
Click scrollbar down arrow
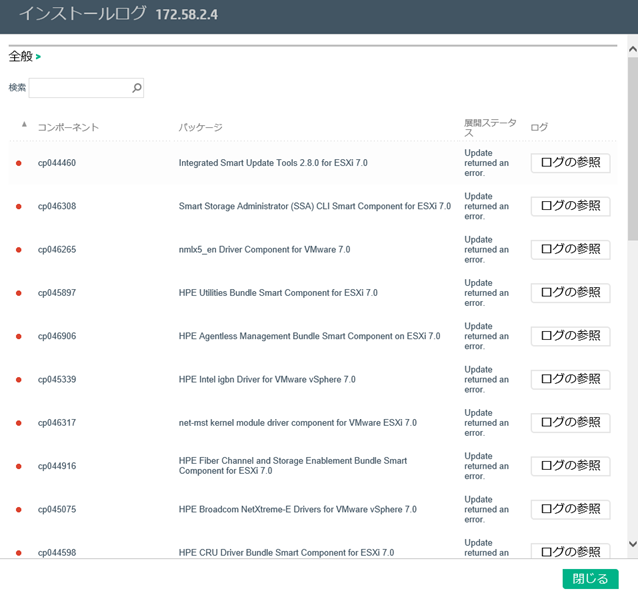pos(633,544)
